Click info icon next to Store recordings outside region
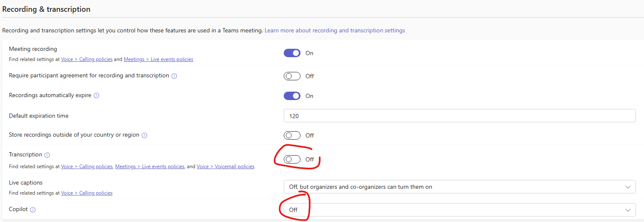The width and height of the screenshot is (644, 222). pos(144,135)
